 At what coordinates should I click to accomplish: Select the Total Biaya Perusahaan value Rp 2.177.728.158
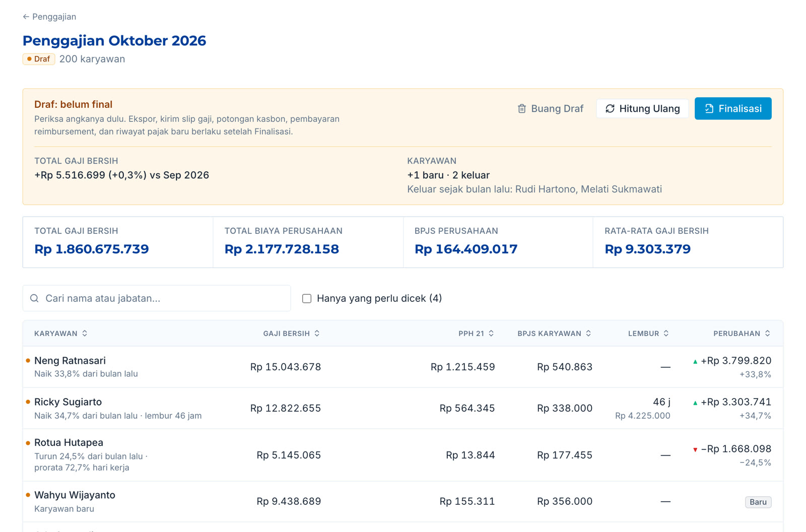click(282, 249)
